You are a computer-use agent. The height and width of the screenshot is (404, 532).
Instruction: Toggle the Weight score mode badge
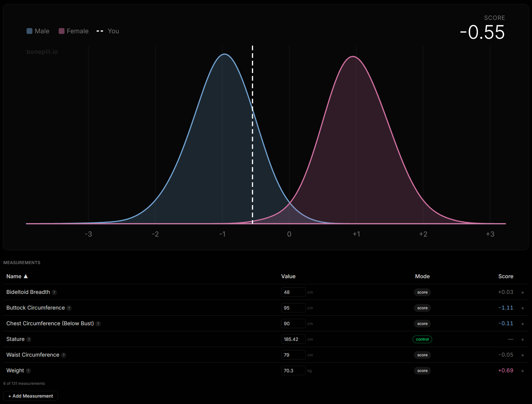coord(422,371)
